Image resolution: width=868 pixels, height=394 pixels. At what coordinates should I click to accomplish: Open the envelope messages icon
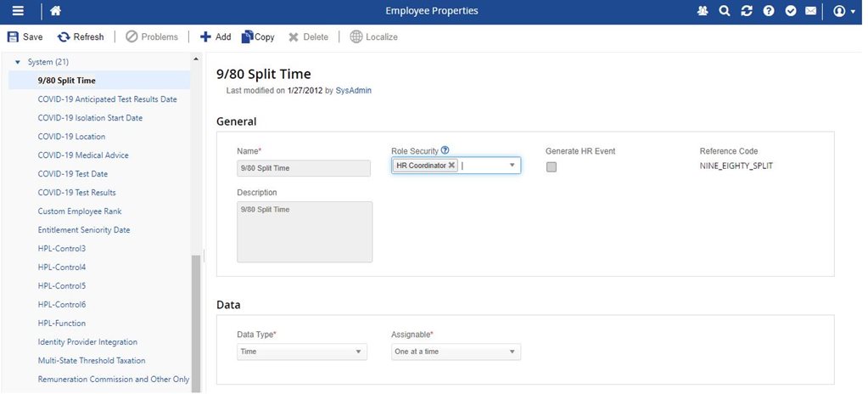(810, 11)
